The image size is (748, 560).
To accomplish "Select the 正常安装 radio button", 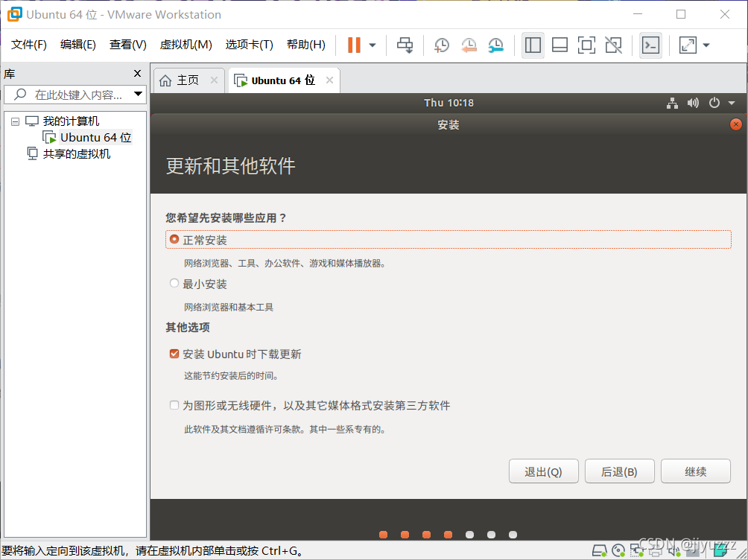I will click(174, 239).
